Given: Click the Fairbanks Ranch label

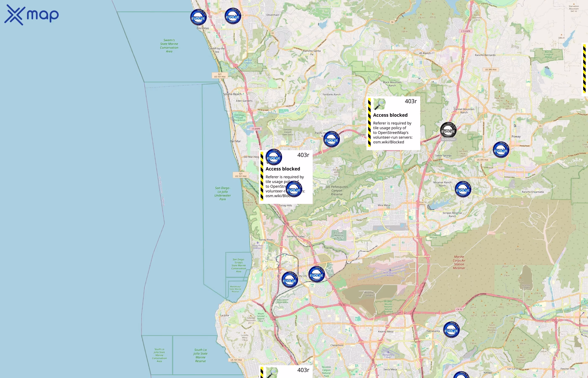Looking at the screenshot, I should 332,94.
